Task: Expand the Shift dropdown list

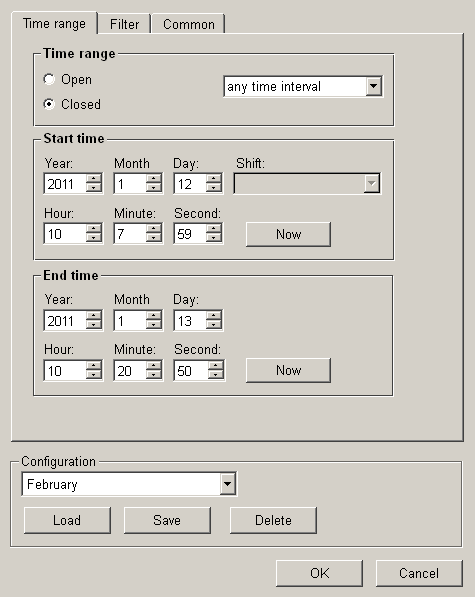Action: point(371,184)
